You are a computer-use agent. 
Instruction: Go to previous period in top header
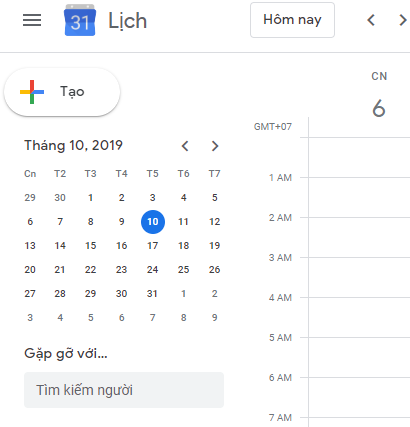tap(371, 20)
